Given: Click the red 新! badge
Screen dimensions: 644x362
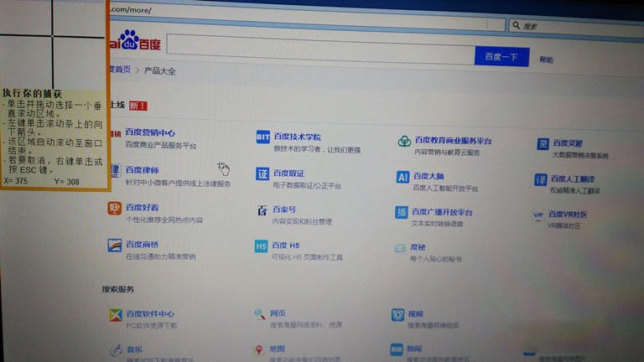Looking at the screenshot, I should tap(138, 106).
